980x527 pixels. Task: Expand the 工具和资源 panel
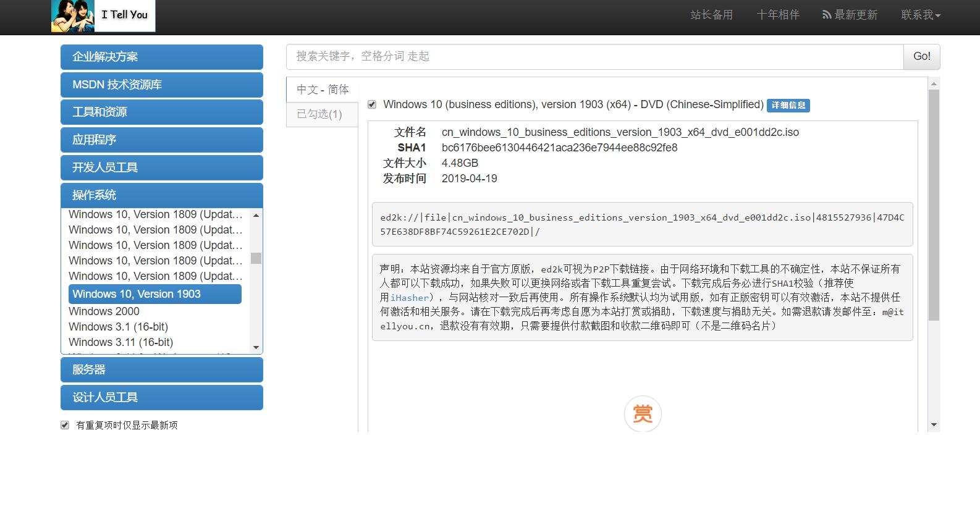click(162, 112)
